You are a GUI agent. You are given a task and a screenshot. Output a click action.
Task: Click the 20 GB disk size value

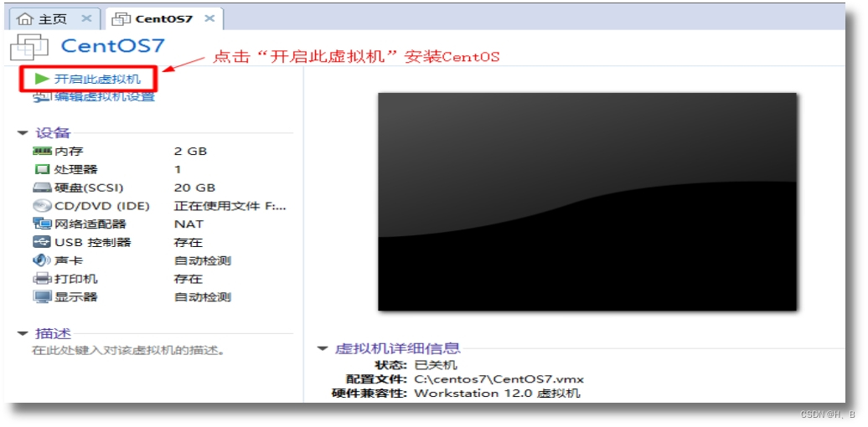(194, 188)
